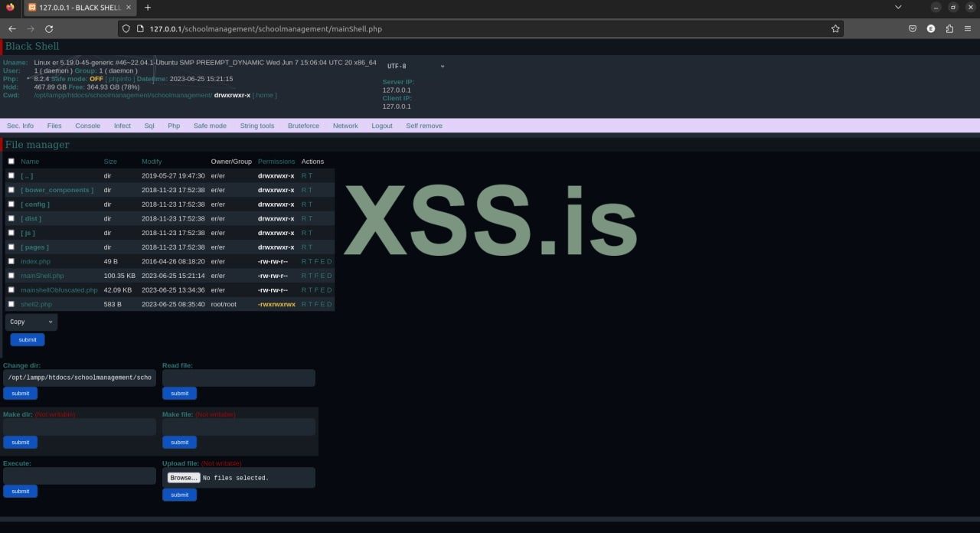Open the Bruteforce menu item

tap(303, 126)
